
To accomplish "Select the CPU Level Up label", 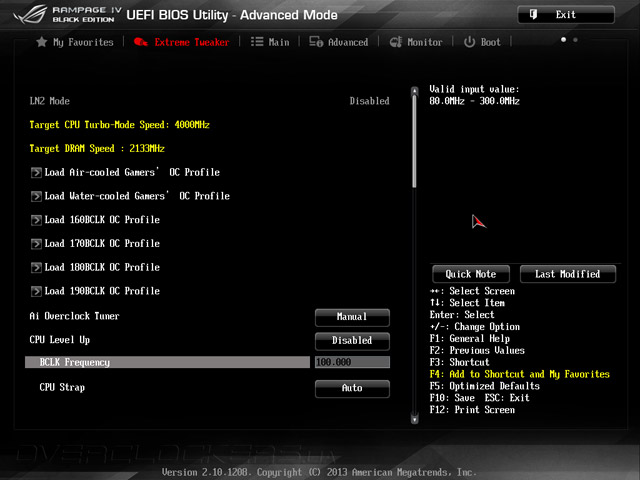I will 60,340.
